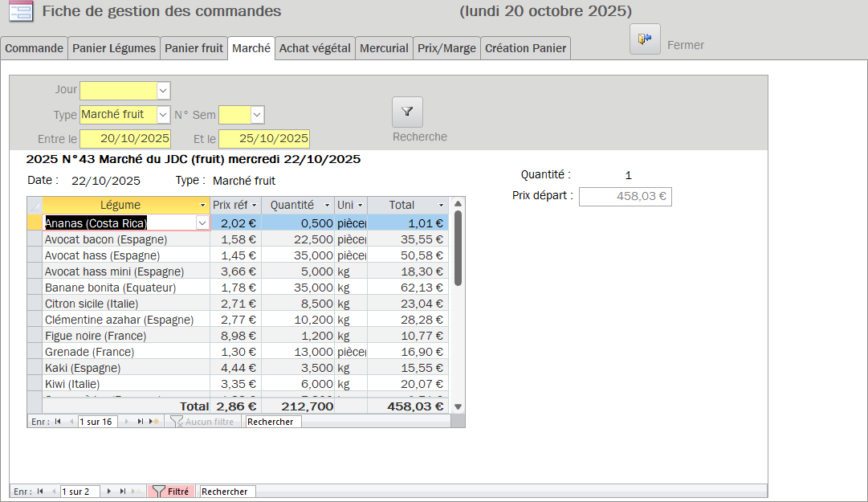Switch to the Mercurial tab
Image resolution: width=868 pixels, height=502 pixels.
384,48
